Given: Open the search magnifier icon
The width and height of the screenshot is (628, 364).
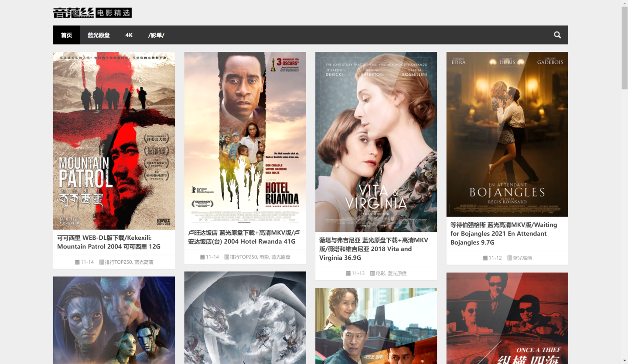Looking at the screenshot, I should tap(557, 35).
